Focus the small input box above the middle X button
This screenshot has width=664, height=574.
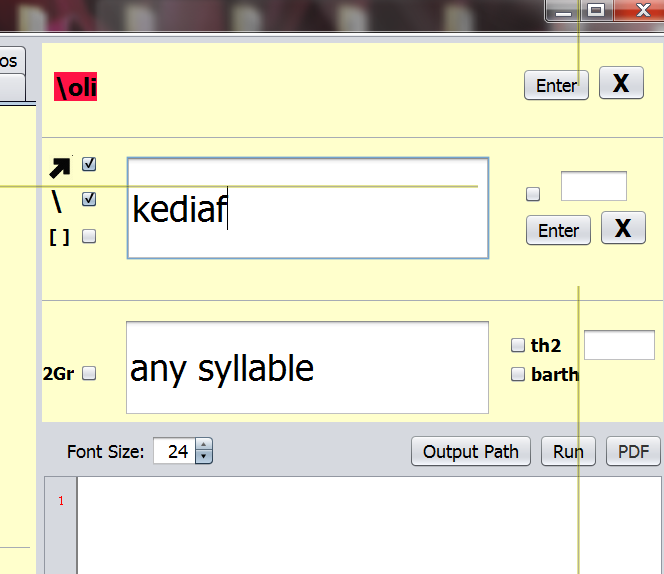(x=593, y=187)
